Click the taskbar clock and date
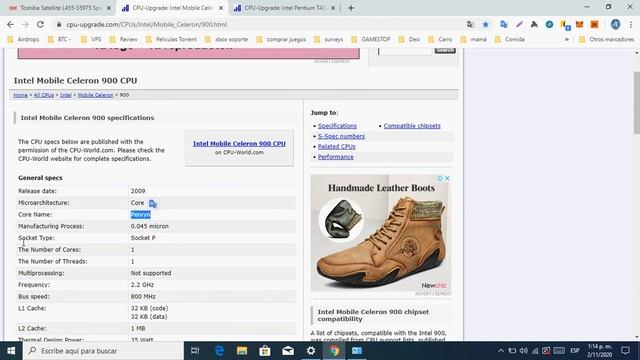The width and height of the screenshot is (640, 360). pos(599,351)
